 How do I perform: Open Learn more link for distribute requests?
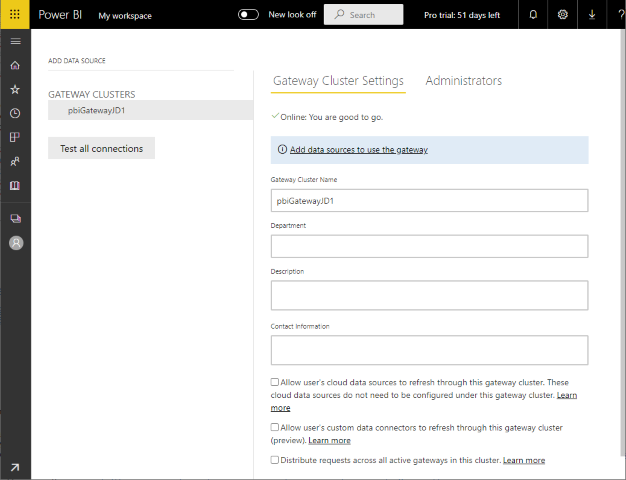pyautogui.click(x=524, y=460)
